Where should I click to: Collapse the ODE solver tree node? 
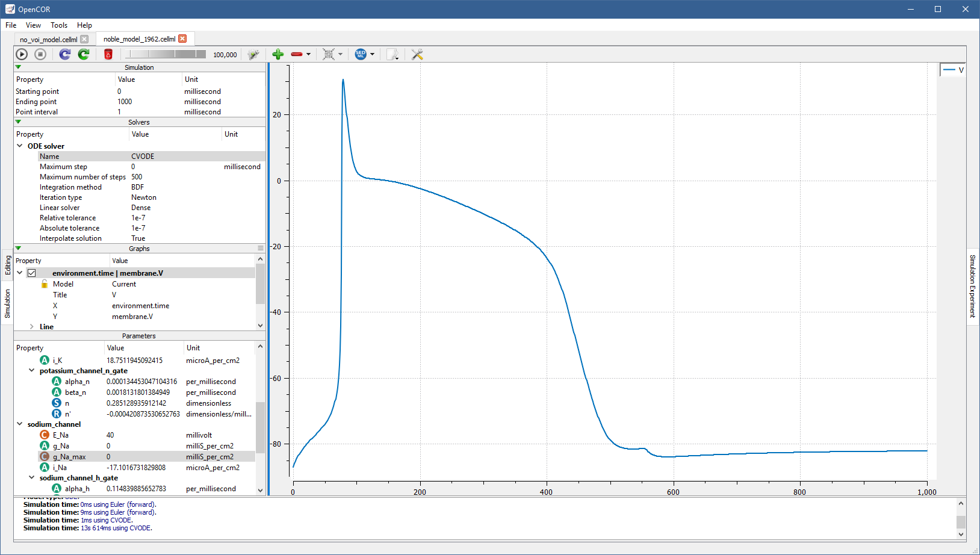tap(20, 146)
